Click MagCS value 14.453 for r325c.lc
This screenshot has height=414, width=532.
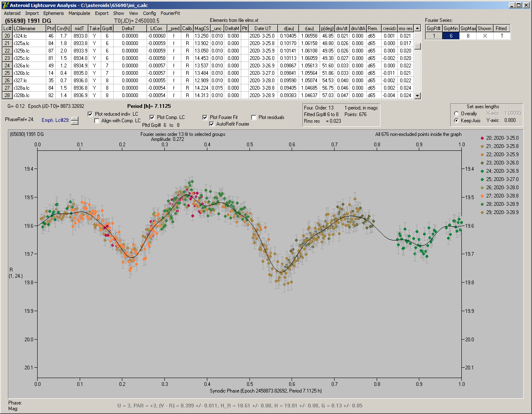click(202, 58)
